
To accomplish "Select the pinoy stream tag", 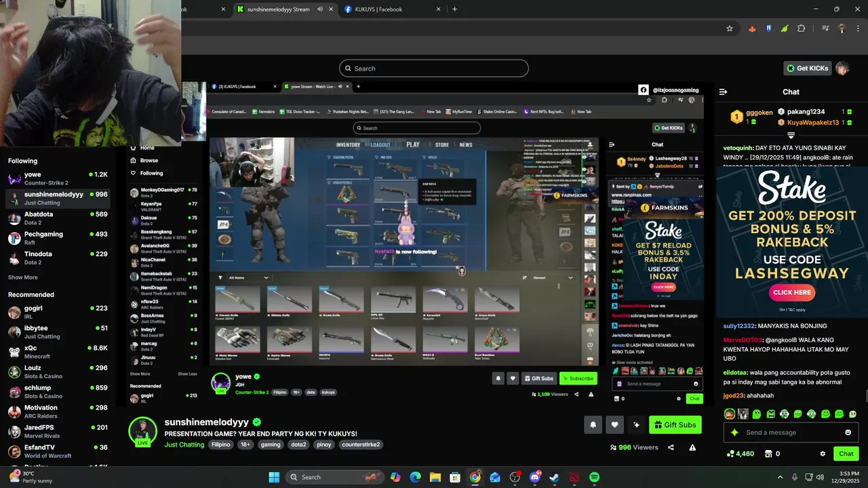I will (x=324, y=445).
